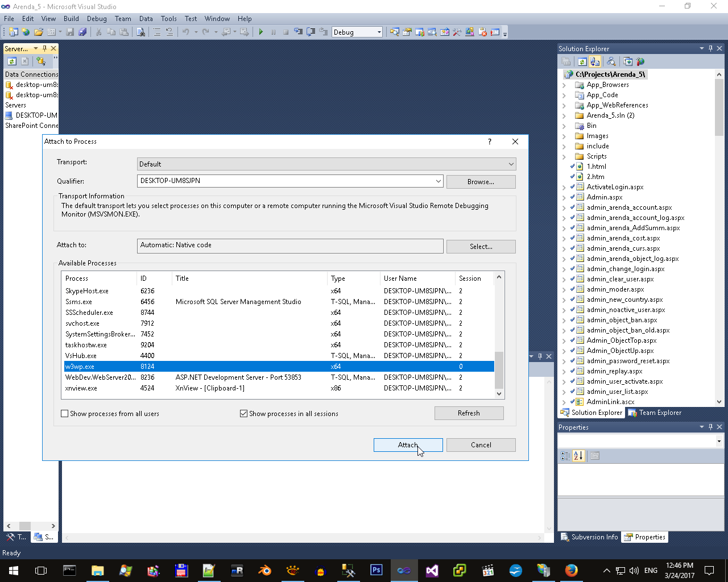Viewport: 728px width, 582px height.
Task: Open the Debug configuration dropdown
Action: click(379, 32)
